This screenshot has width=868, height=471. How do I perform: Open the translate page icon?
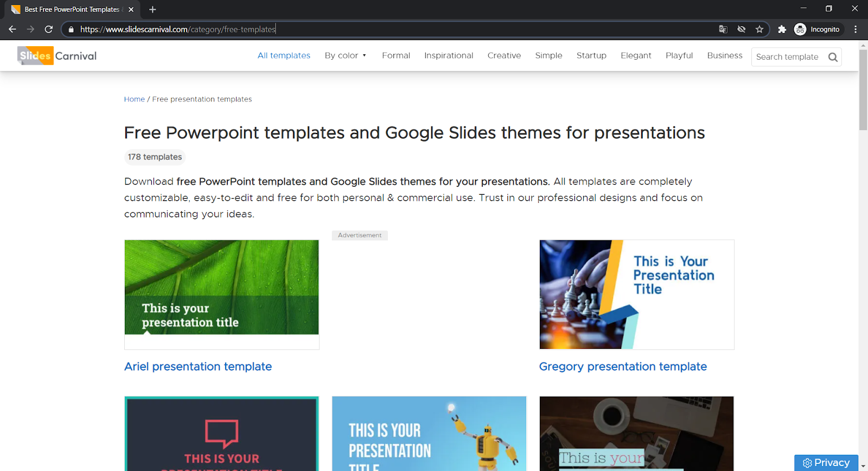point(723,29)
